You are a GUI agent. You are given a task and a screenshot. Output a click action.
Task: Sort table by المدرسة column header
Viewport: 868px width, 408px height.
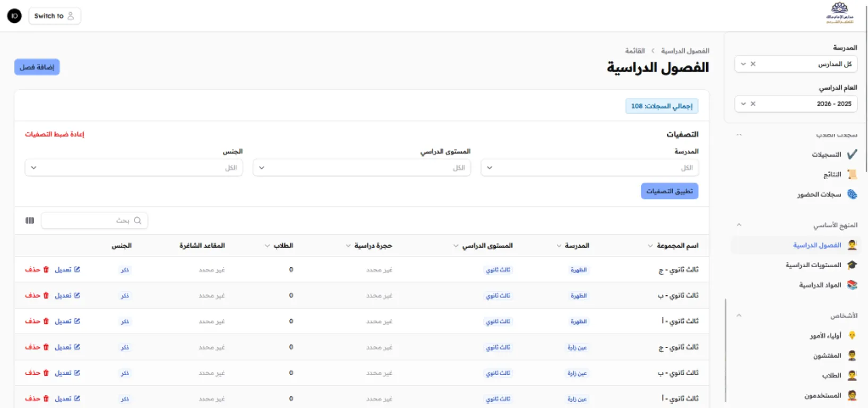573,245
